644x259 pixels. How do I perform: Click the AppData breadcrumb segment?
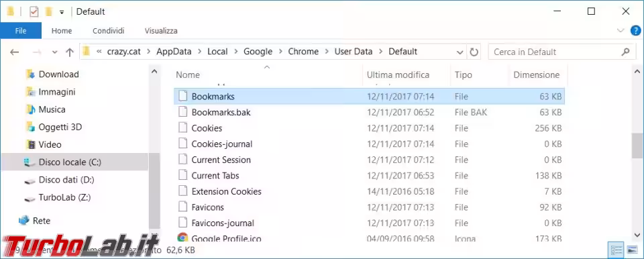point(174,52)
